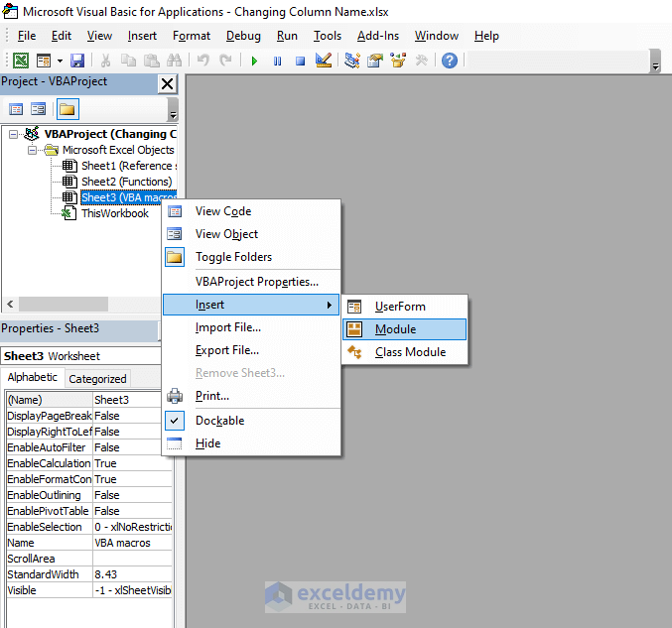Click the Cut scissors icon
This screenshot has width=672, height=628.
pyautogui.click(x=105, y=61)
